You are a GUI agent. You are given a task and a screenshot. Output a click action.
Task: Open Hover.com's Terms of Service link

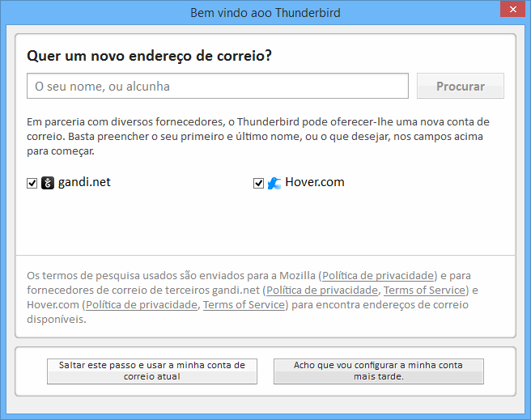pos(244,304)
